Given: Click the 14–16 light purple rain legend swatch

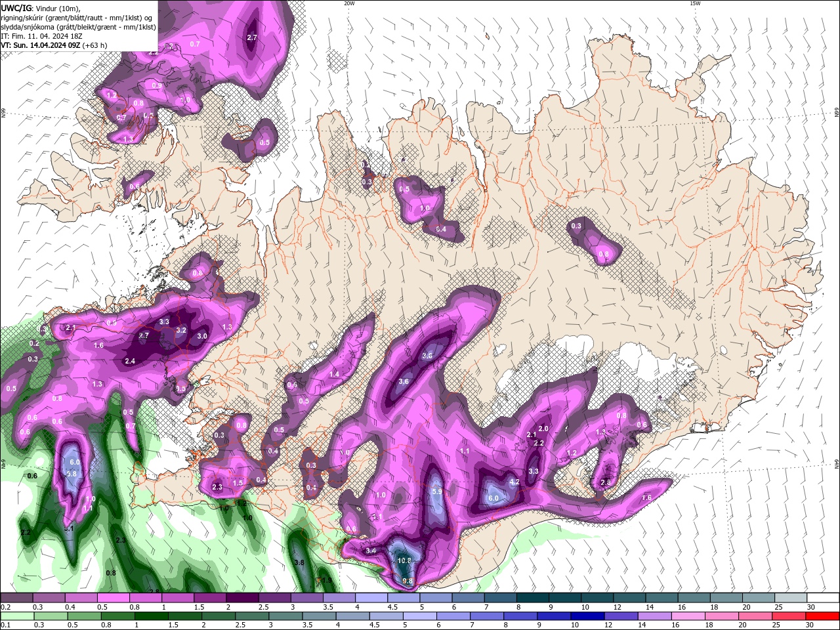Looking at the screenshot, I should coord(655,616).
